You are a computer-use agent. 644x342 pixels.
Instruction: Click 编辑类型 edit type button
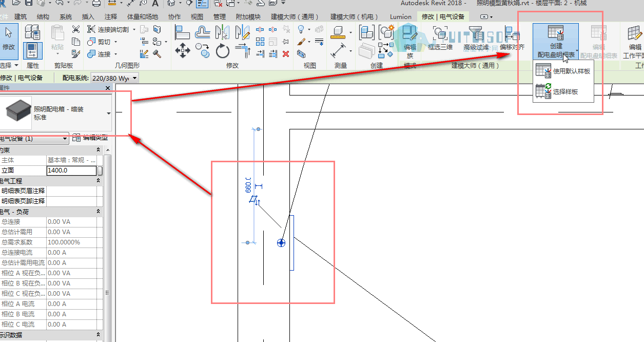click(90, 138)
